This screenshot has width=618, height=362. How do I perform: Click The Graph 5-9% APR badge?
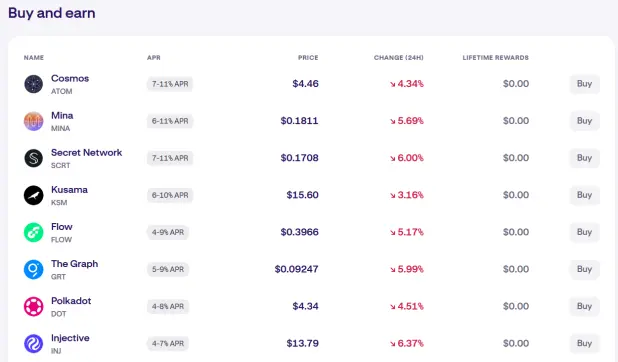pyautogui.click(x=168, y=269)
